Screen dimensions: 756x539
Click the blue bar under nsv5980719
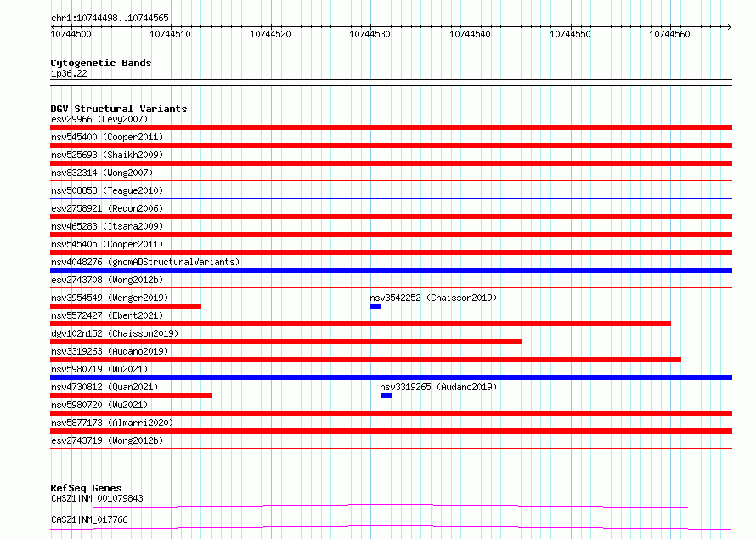[391, 377]
